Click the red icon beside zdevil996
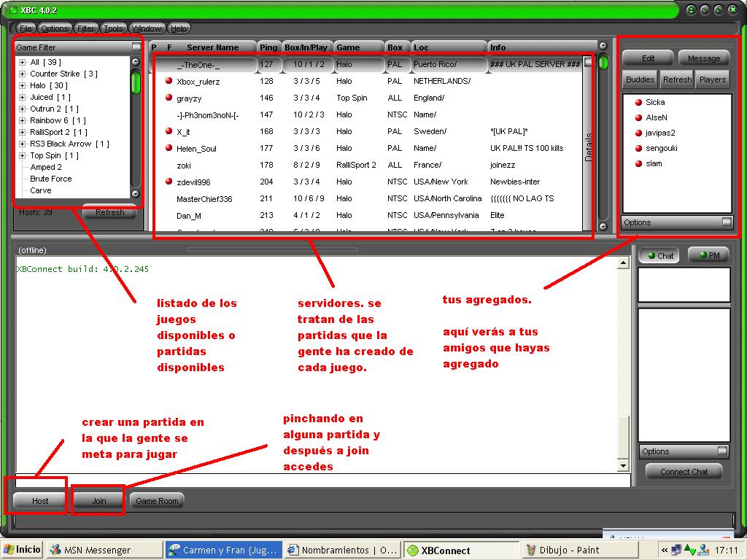The width and height of the screenshot is (747, 560). pyautogui.click(x=169, y=182)
